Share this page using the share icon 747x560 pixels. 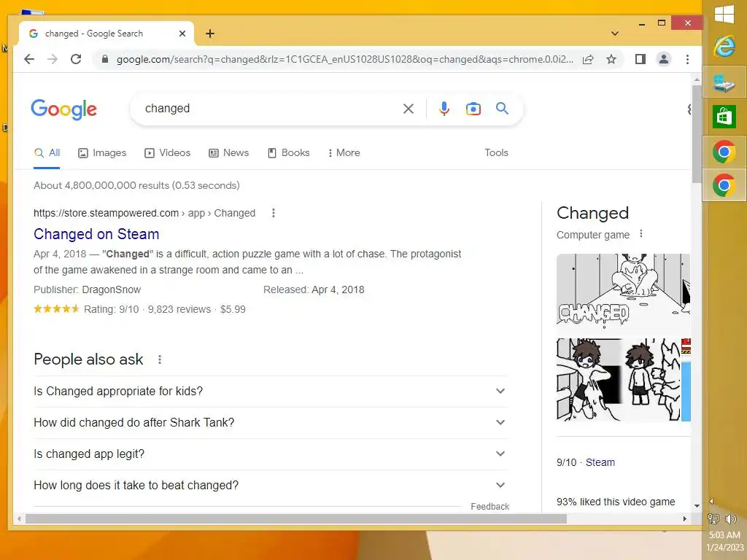pyautogui.click(x=588, y=59)
